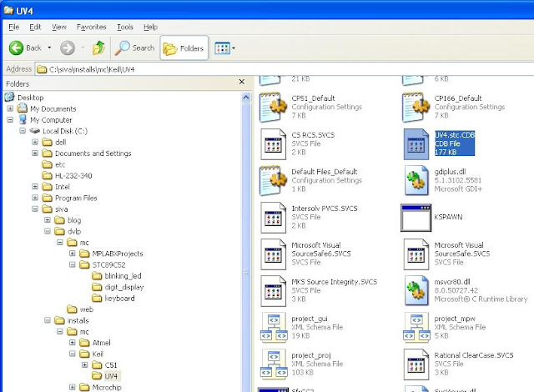This screenshot has width=534, height=392.
Task: Expand the C51 folder node
Action: pos(85,364)
